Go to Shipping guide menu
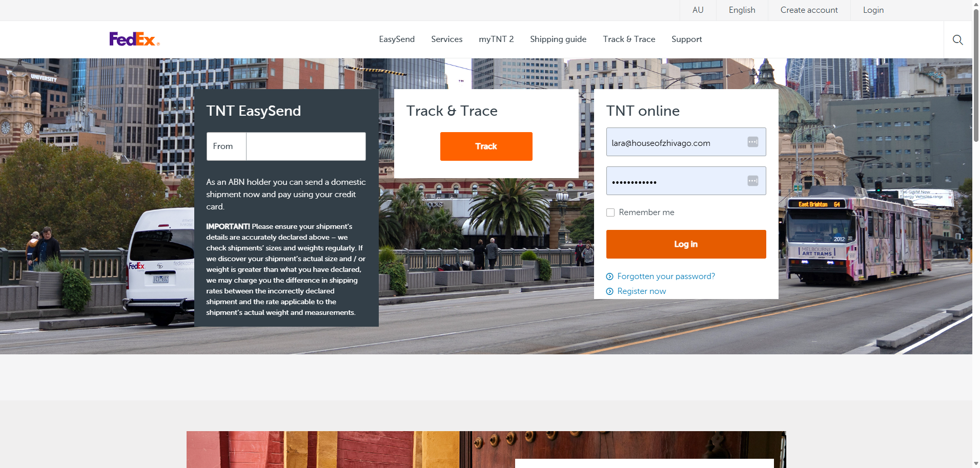This screenshot has width=980, height=468. click(558, 39)
